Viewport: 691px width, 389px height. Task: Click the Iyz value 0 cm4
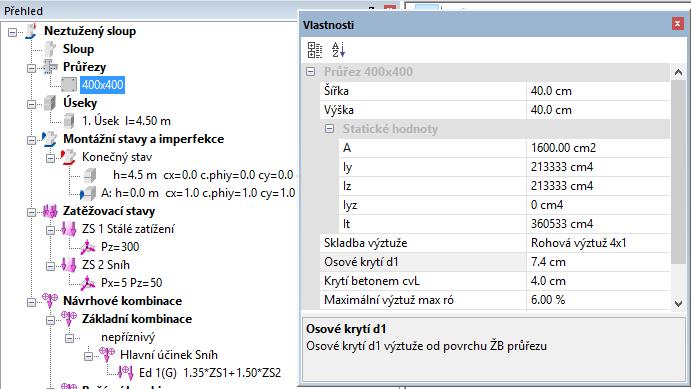click(598, 205)
